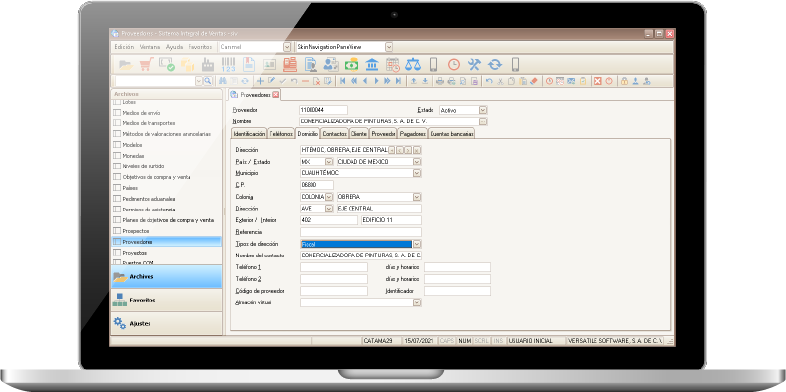Go to next record arrow
Screen dimensions: 786x392
[376, 81]
